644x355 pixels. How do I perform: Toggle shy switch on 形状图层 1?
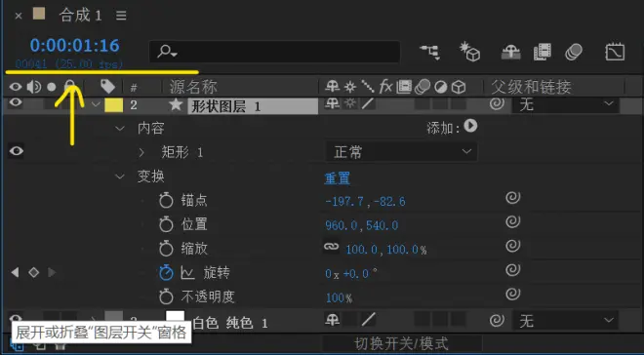(x=332, y=104)
